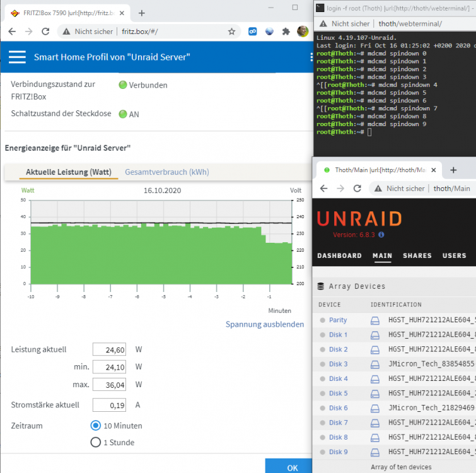Click the Disk 1 spin status indicator
The height and width of the screenshot is (473, 476).
(322, 334)
